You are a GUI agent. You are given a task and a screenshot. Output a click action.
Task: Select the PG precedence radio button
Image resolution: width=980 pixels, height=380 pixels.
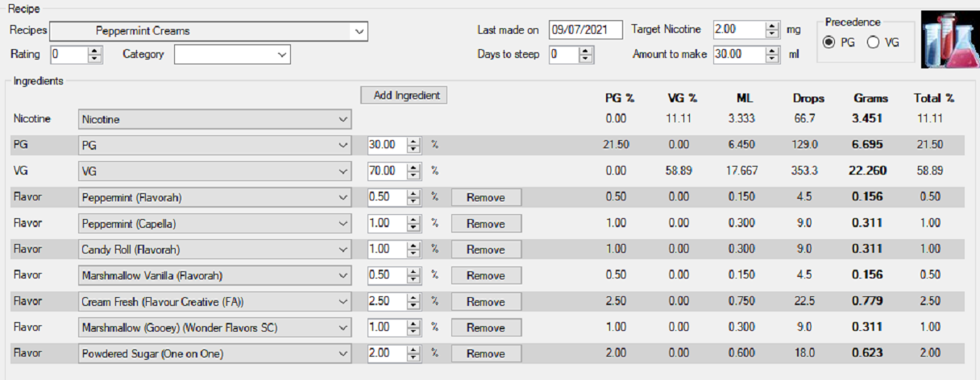(x=828, y=43)
